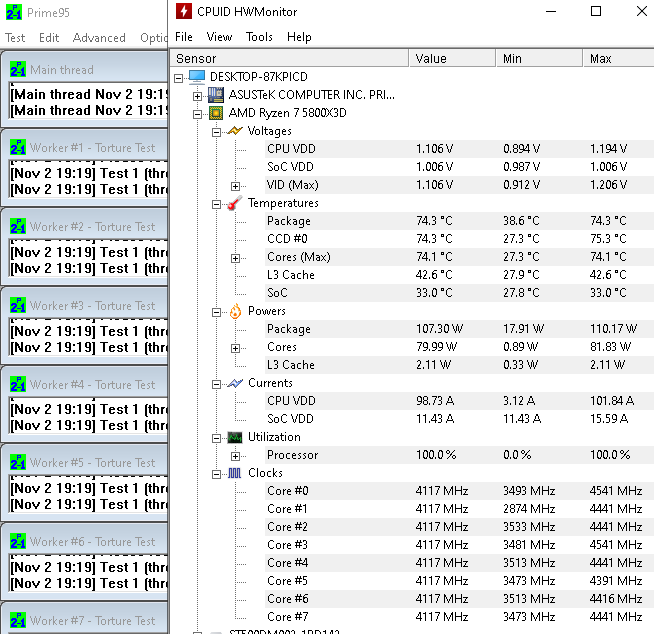This screenshot has width=654, height=634.
Task: Open the HWMonitor File menu
Action: [184, 37]
